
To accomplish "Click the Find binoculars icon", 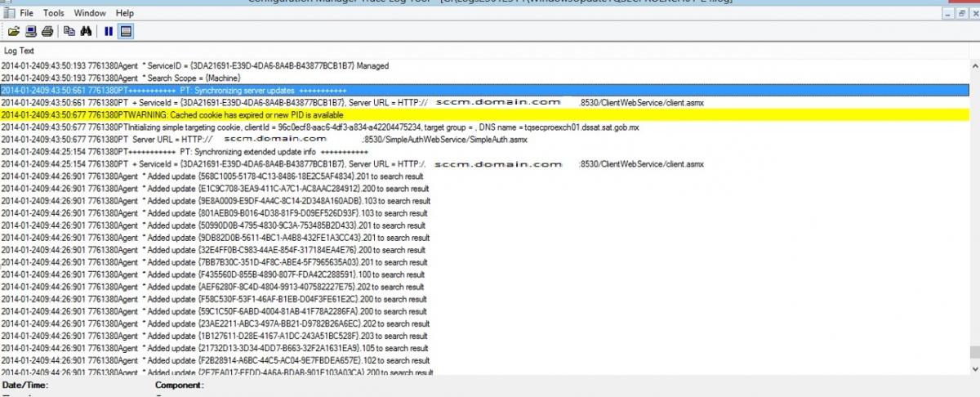I will (86, 32).
